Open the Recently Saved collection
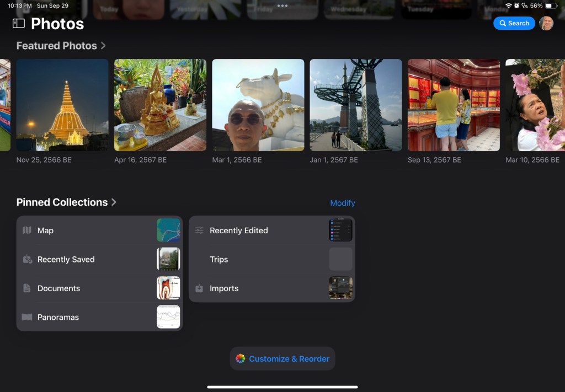This screenshot has height=392, width=565. (66, 259)
